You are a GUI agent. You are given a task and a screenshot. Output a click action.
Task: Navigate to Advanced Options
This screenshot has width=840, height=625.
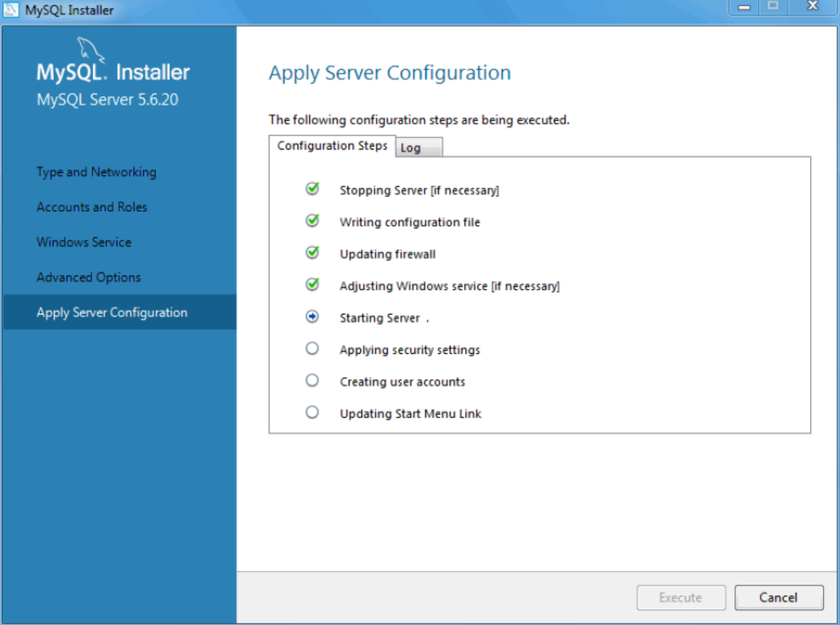(88, 277)
